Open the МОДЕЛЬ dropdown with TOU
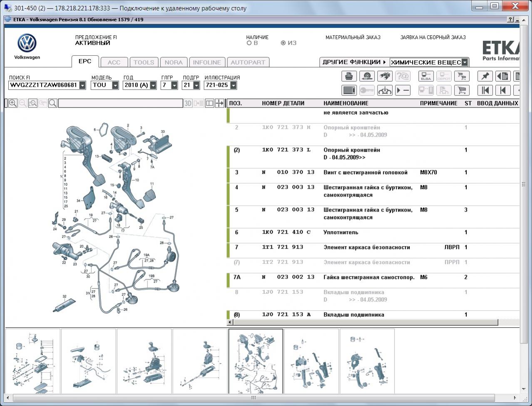Image resolution: width=532 pixels, height=406 pixels. tap(115, 85)
